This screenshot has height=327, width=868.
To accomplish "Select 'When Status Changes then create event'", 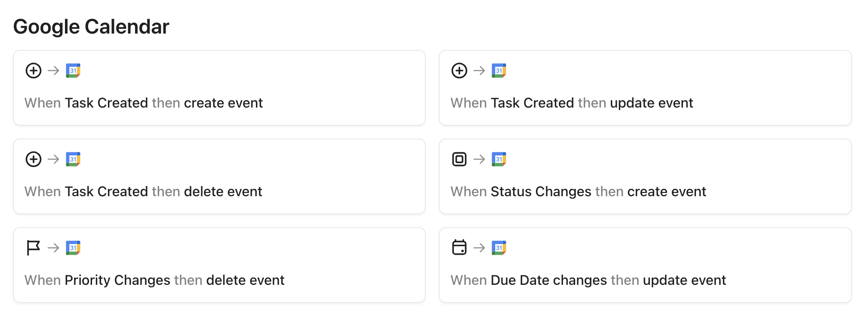I will click(578, 192).
